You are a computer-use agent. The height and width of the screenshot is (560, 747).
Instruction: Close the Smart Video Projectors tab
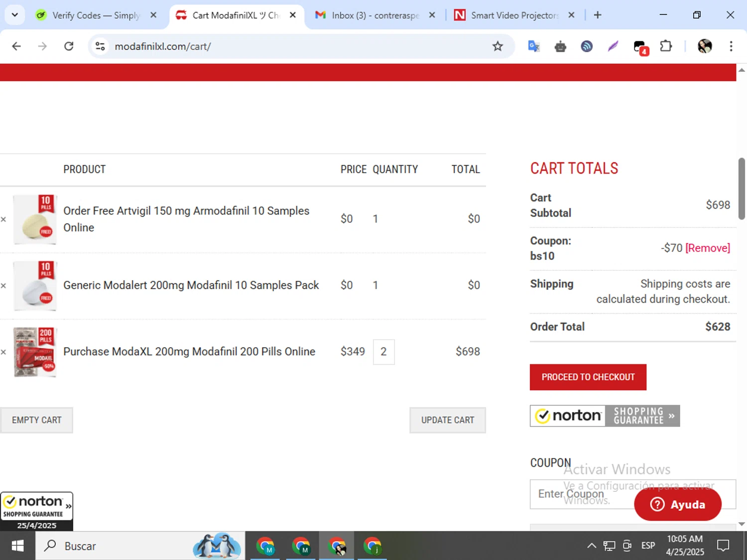tap(571, 15)
